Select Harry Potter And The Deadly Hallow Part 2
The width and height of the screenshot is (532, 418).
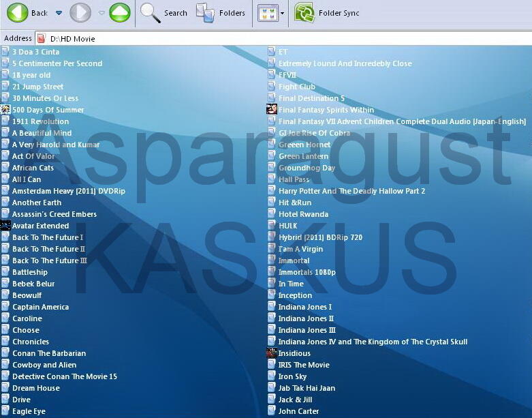pos(351,191)
